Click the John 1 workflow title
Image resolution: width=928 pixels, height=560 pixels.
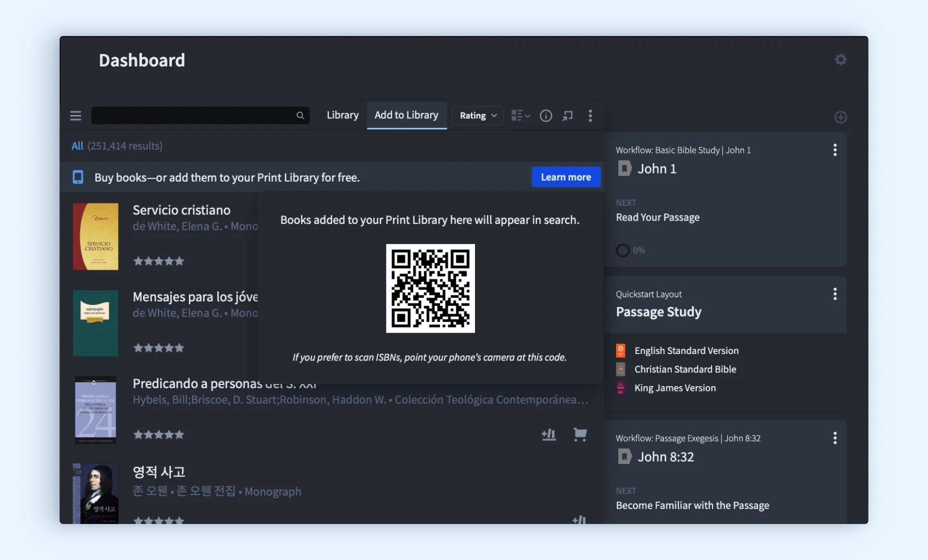657,169
